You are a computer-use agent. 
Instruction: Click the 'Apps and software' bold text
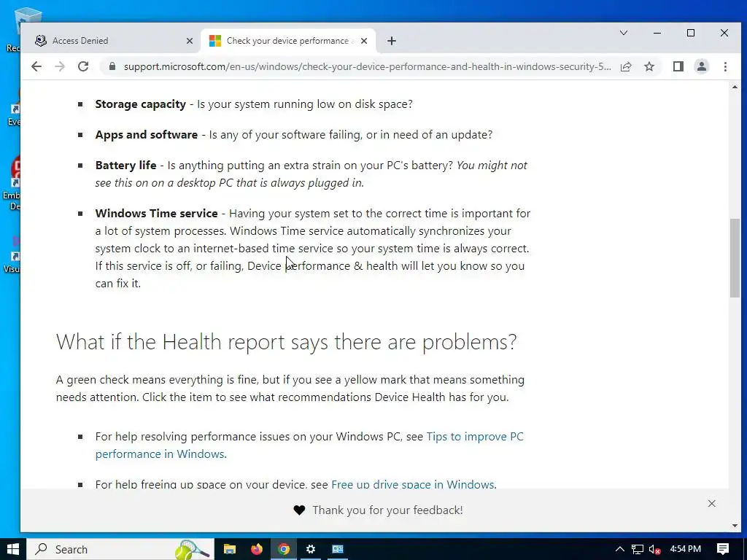coord(146,135)
